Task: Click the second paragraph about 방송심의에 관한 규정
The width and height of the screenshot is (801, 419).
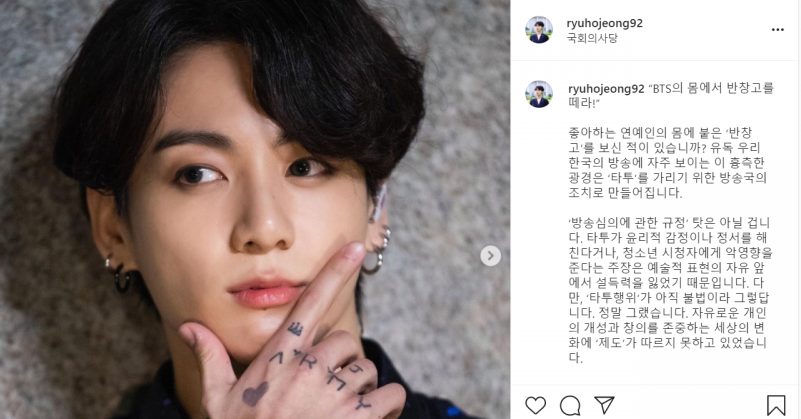Action: pos(670,290)
